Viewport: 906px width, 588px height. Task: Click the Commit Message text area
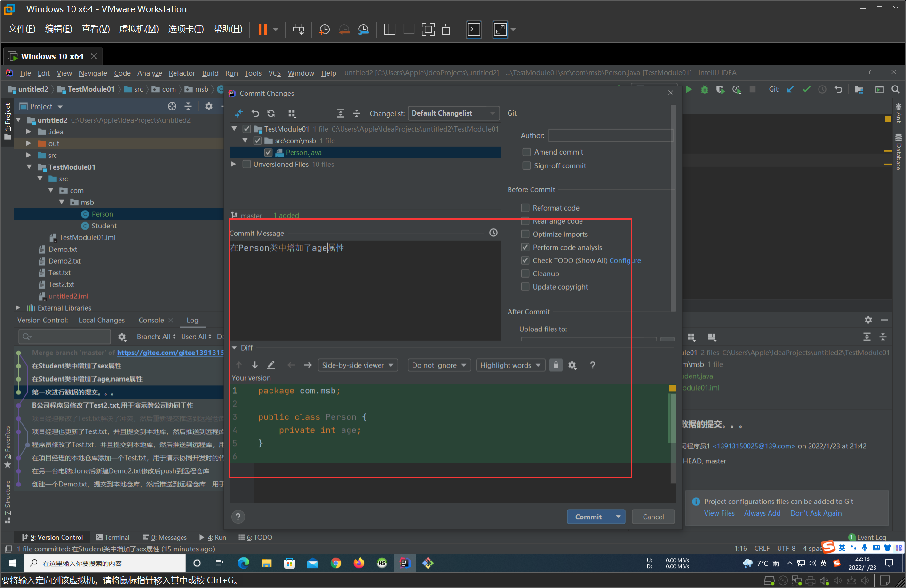[365, 290]
